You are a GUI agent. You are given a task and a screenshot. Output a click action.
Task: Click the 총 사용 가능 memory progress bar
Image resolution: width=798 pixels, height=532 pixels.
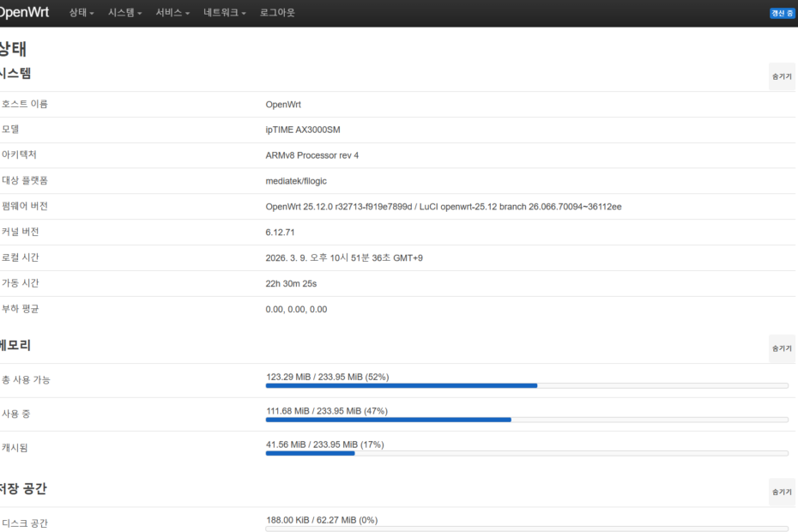pos(527,386)
